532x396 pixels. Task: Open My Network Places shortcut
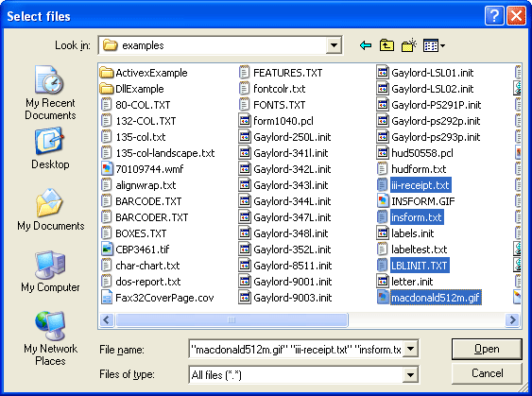(x=50, y=338)
